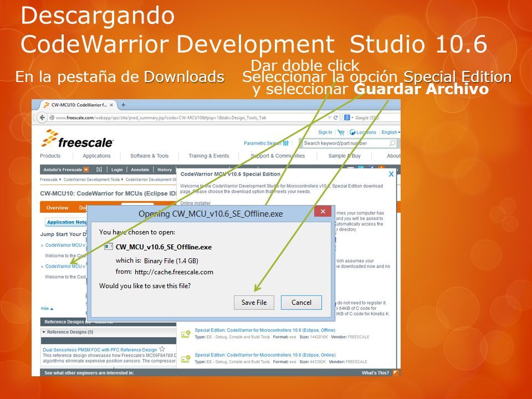532x399 pixels.
Task: Open the Applications menu
Action: [96, 156]
